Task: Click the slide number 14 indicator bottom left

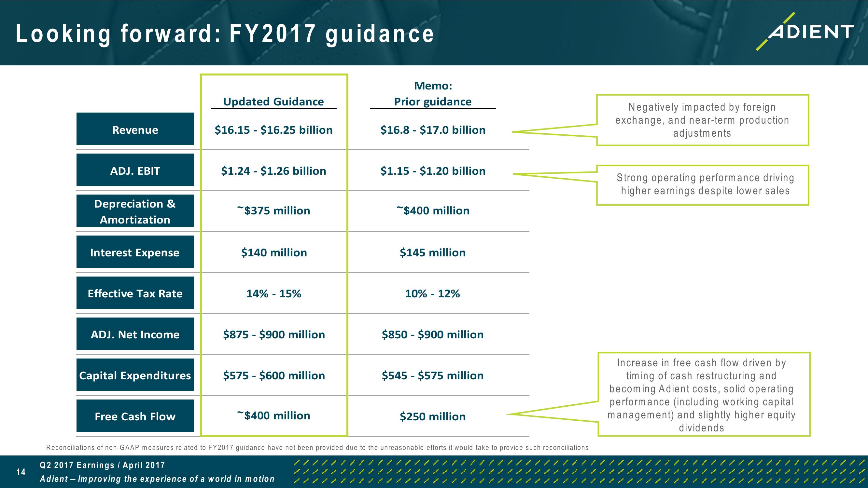Action: point(10,471)
